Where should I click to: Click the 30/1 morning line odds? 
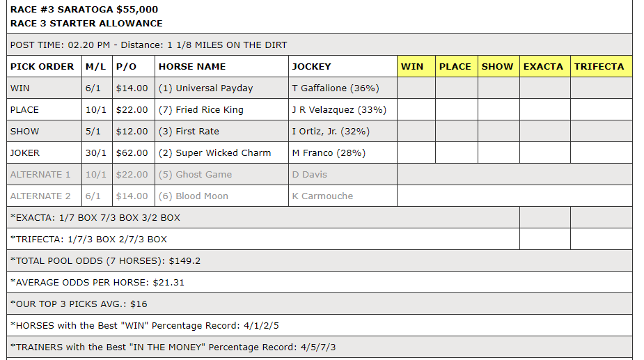pos(95,153)
